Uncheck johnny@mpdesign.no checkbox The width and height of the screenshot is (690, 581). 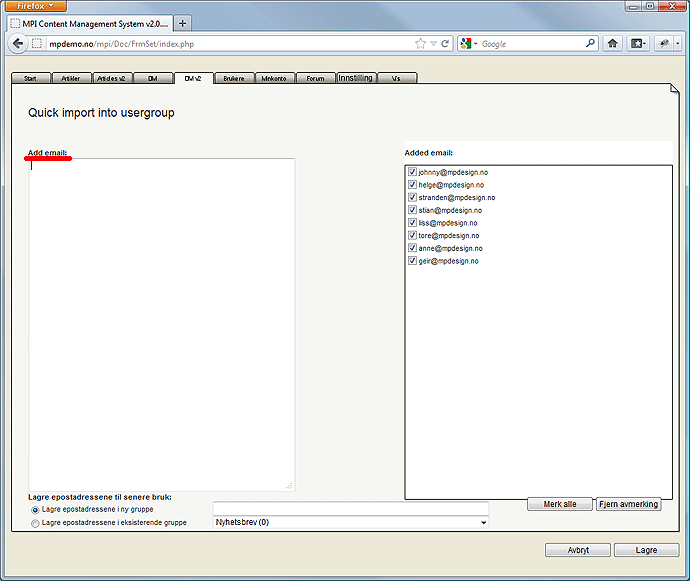point(412,172)
